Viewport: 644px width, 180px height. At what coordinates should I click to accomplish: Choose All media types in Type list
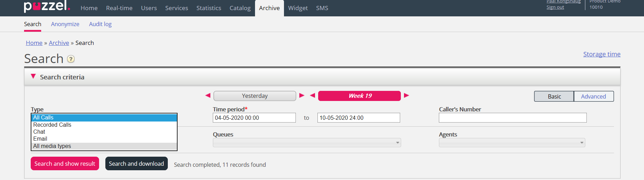coord(52,146)
